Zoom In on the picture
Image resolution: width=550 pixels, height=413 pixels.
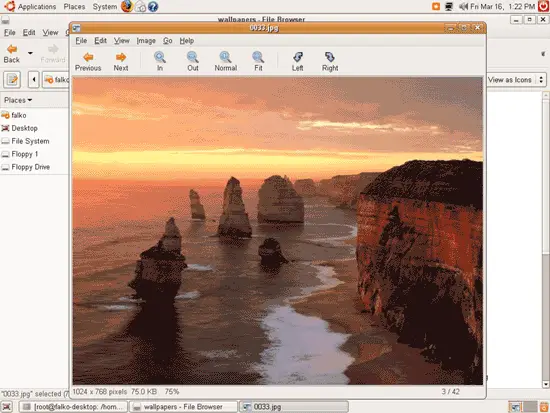tap(160, 61)
